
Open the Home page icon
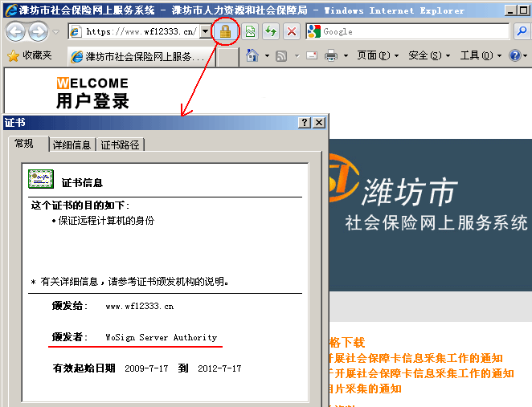click(252, 56)
